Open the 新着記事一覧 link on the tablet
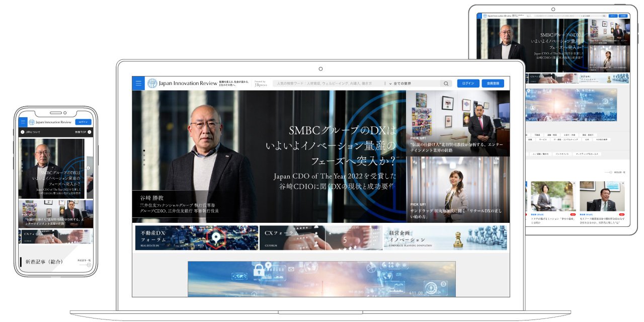The height and width of the screenshot is (322, 644). [x=619, y=172]
